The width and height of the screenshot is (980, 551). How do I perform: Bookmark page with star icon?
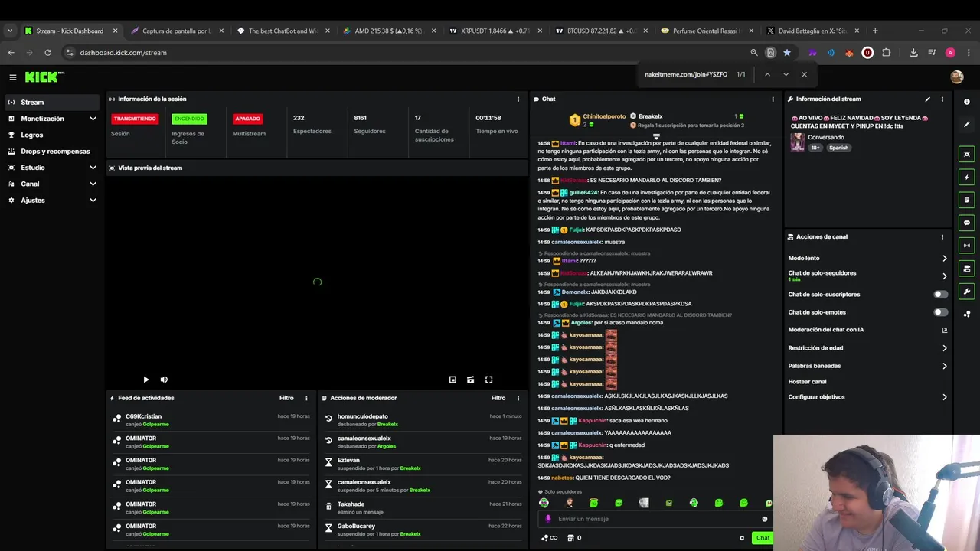pyautogui.click(x=787, y=53)
